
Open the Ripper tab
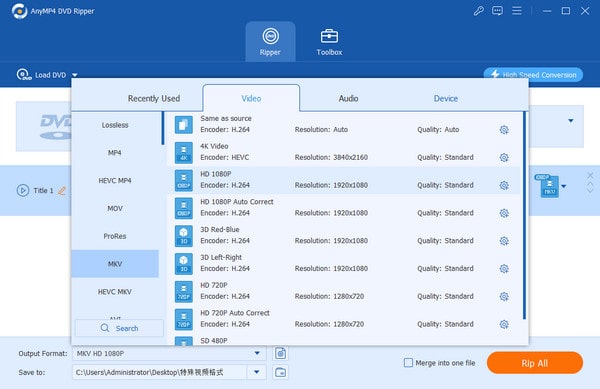click(x=270, y=41)
